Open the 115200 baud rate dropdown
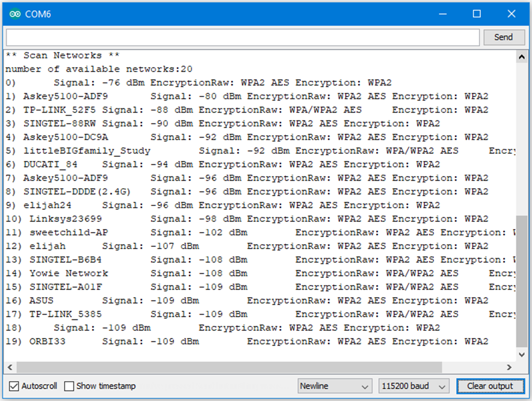Viewport: 532px width, 401px height. click(x=413, y=386)
